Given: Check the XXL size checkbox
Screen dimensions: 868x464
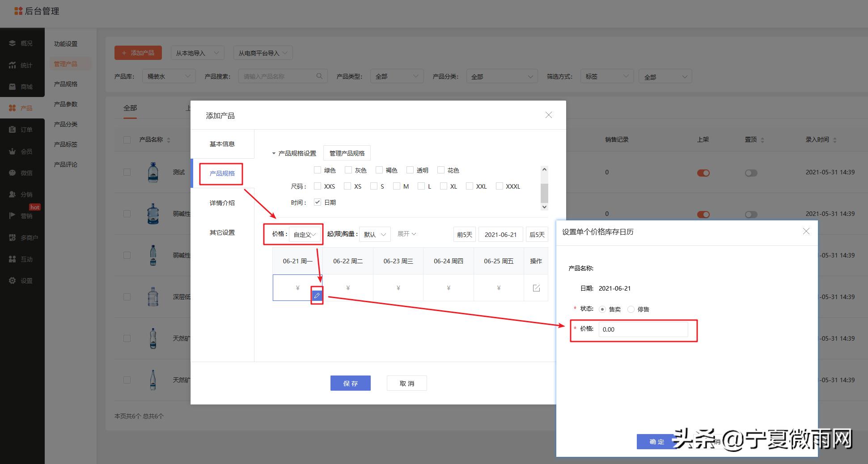Looking at the screenshot, I should tap(470, 186).
